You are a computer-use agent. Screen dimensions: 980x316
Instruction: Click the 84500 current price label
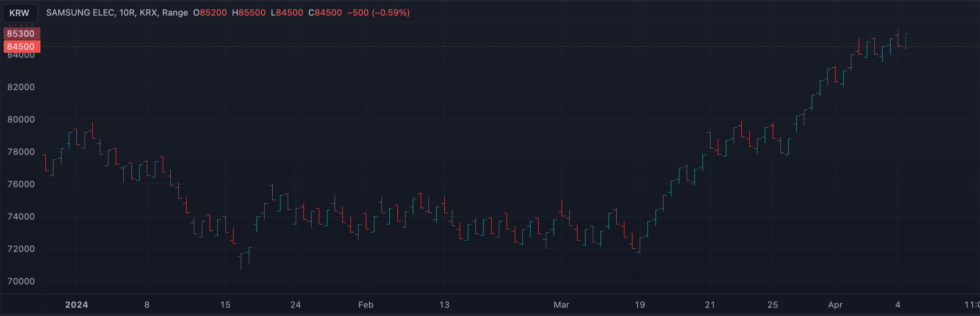tap(21, 47)
